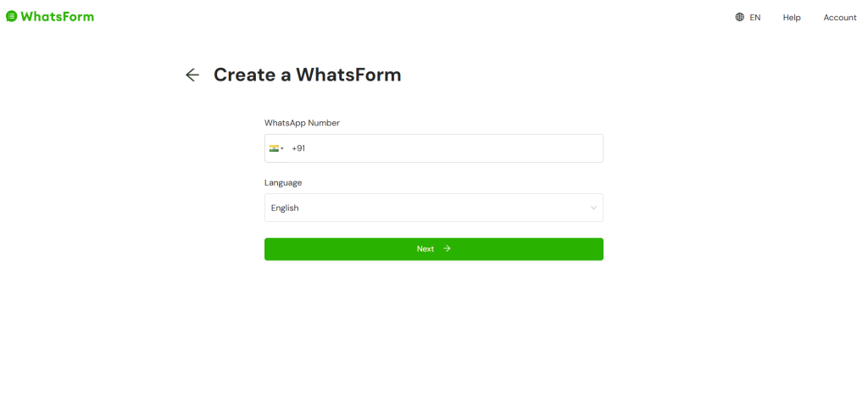Click the WhatsApp Number field label
The width and height of the screenshot is (868, 417).
[302, 123]
